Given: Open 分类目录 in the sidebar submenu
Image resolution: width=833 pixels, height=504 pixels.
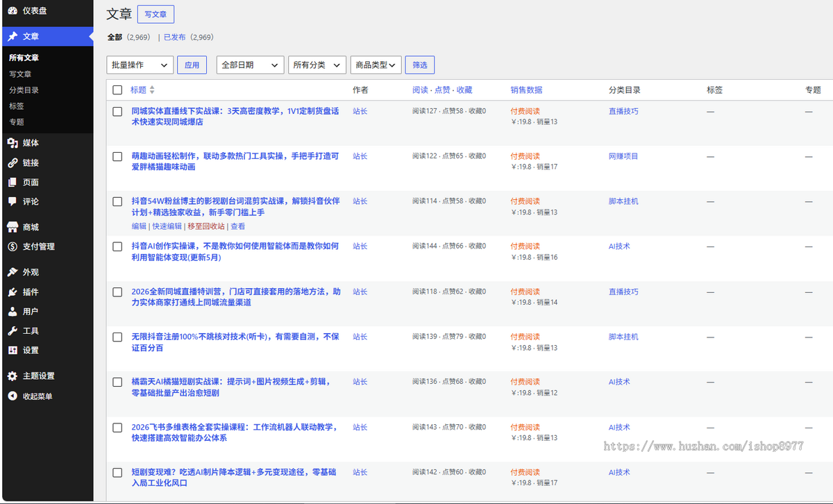Looking at the screenshot, I should 24,90.
